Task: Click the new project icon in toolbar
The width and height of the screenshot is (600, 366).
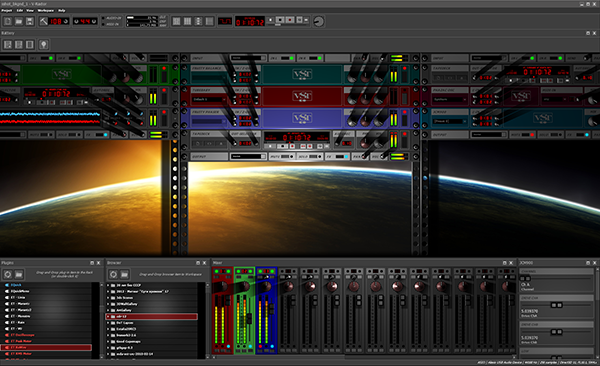Action: click(x=8, y=21)
